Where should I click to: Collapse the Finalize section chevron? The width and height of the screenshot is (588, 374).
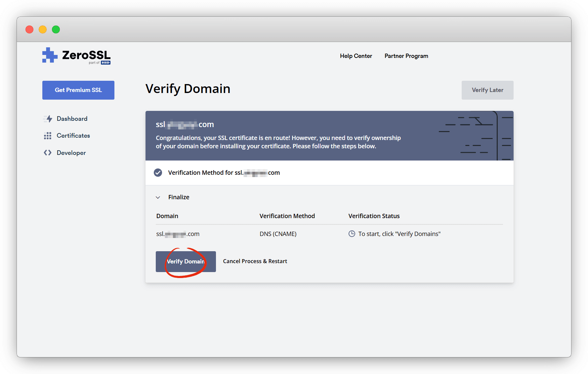[x=158, y=198]
